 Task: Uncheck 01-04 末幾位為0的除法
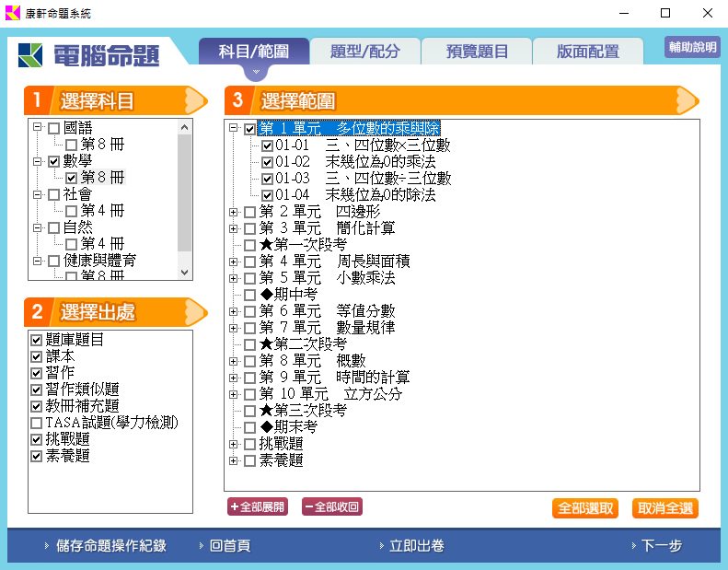tap(267, 195)
